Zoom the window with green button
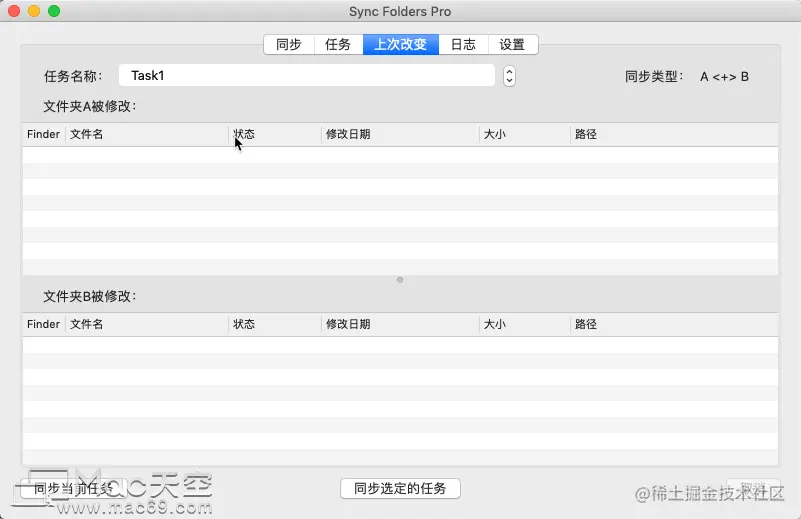801x519 pixels. click(x=54, y=11)
